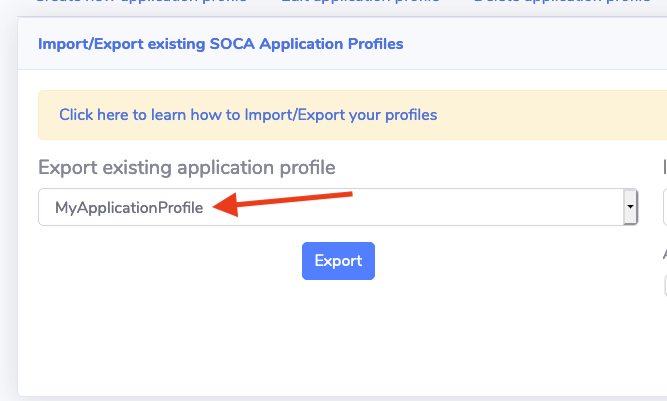667x401 pixels.
Task: Click the Export existing application profile label
Action: pos(186,166)
